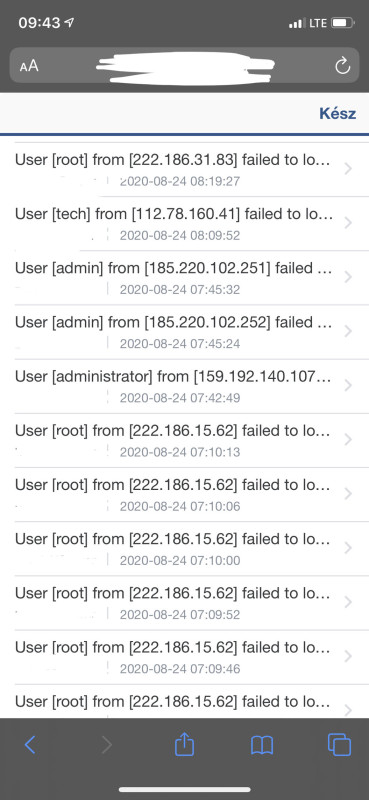This screenshot has width=369, height=800.
Task: Open log entry from 185.220.102.252
Action: (184, 332)
